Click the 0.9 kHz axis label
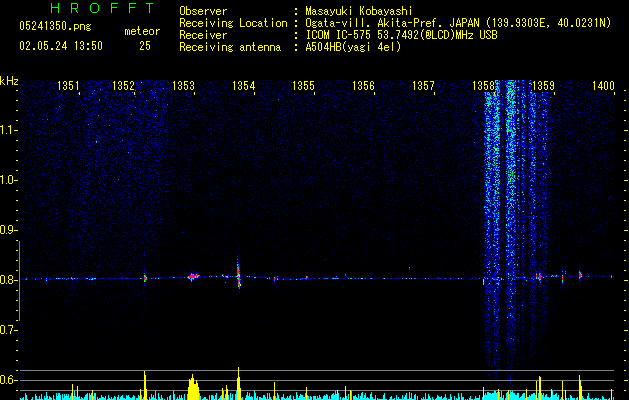The width and height of the screenshot is (629, 400). point(8,230)
